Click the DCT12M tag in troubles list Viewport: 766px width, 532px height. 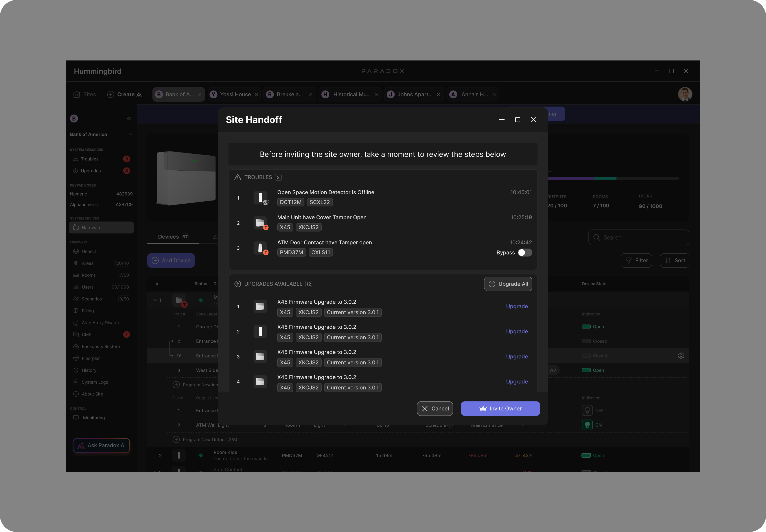291,202
